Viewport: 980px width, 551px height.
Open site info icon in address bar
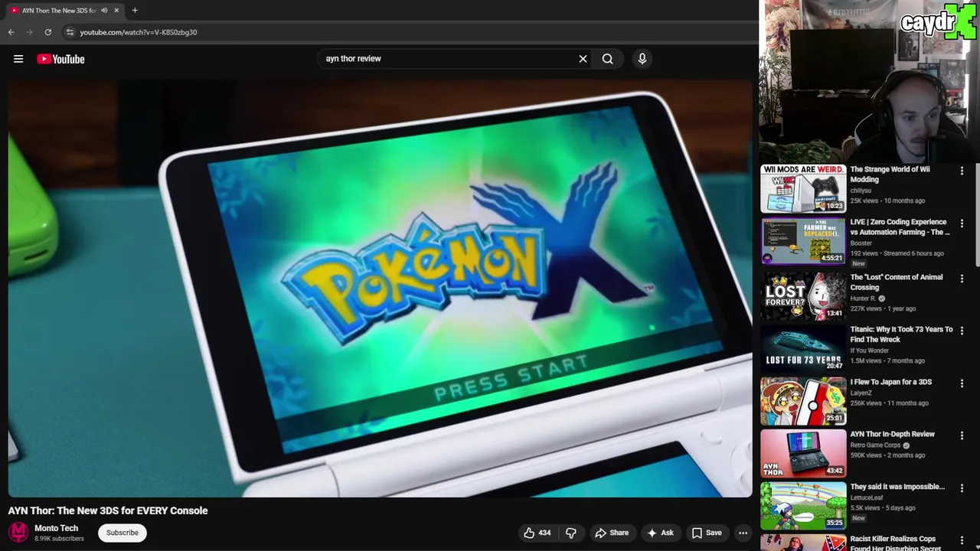[70, 32]
